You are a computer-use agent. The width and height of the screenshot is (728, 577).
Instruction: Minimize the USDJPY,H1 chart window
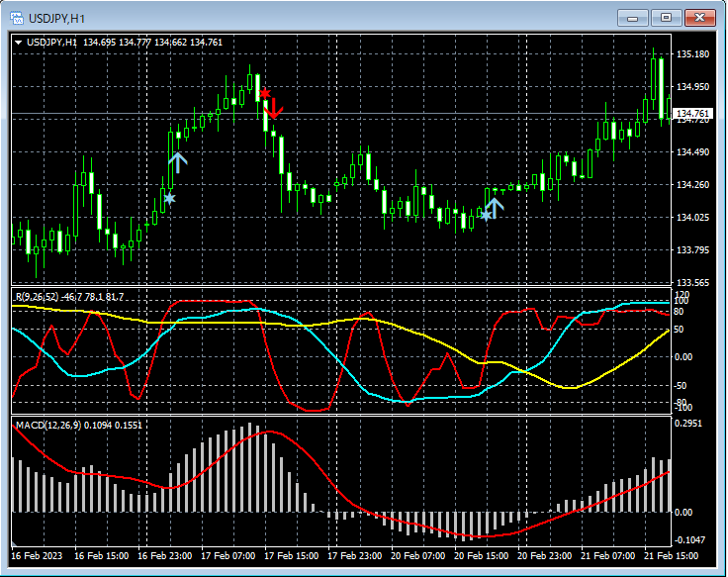(632, 18)
